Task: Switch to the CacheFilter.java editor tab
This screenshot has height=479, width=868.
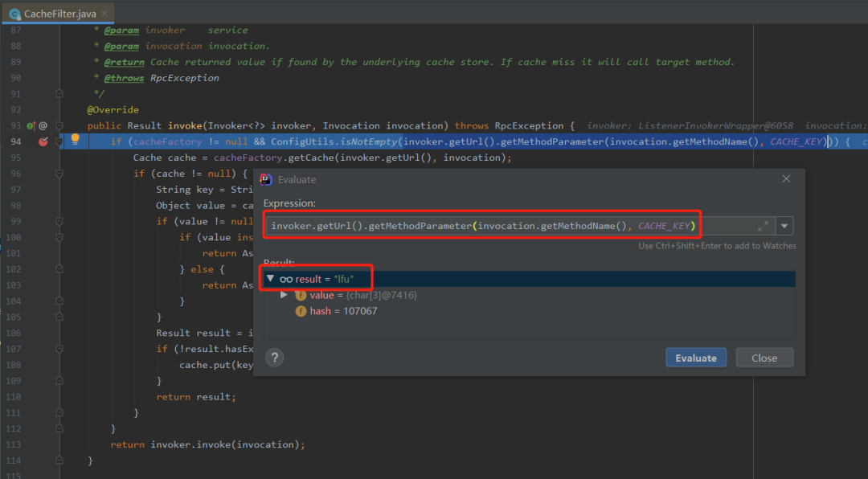Action: point(58,14)
